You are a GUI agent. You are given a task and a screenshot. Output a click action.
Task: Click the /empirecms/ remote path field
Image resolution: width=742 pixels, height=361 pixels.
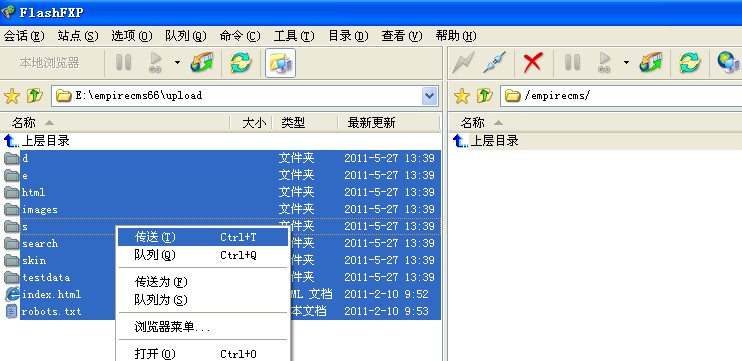(621, 96)
